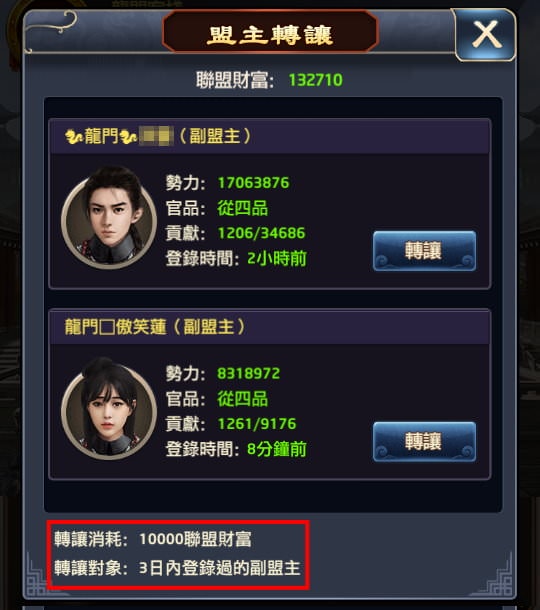Click the 登錄時間 2小時前 text

tap(277, 258)
